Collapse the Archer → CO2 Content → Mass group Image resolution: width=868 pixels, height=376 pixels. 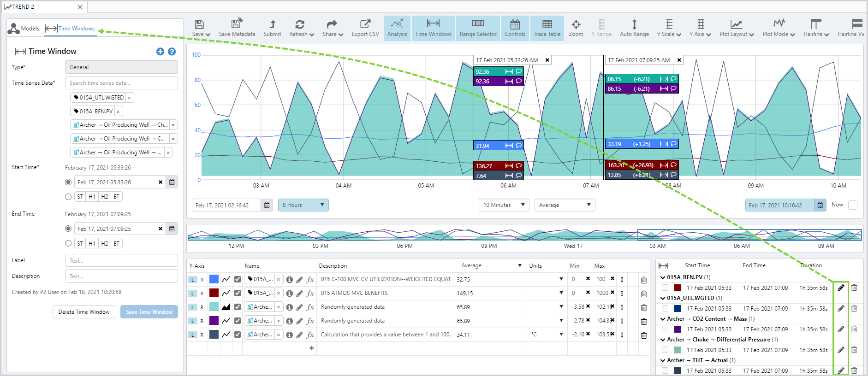click(x=663, y=319)
